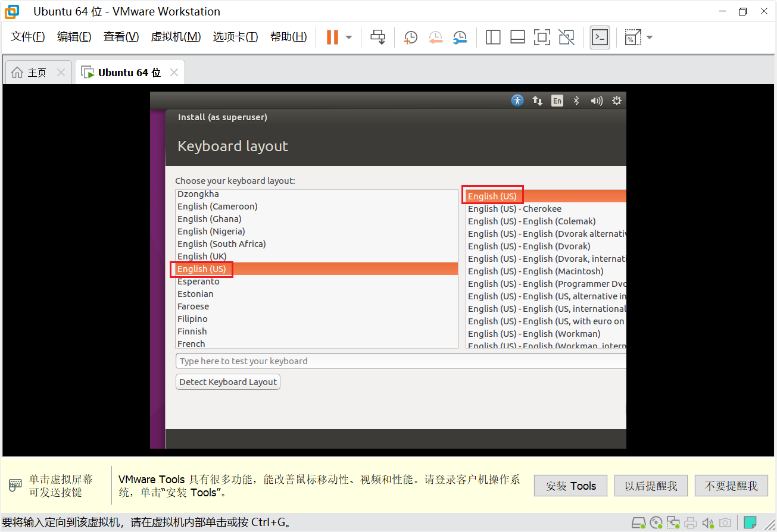
Task: Select Dzongkha in the layout list
Action: click(x=317, y=194)
